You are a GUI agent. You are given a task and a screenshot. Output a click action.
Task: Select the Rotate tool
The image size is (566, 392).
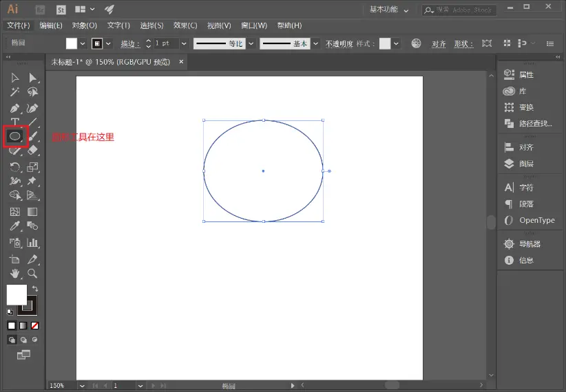click(x=14, y=167)
